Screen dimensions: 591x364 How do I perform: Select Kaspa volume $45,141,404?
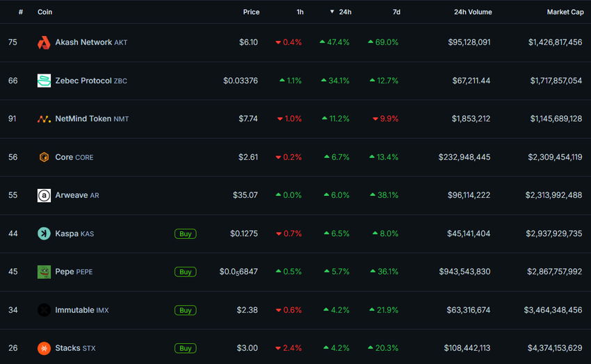click(469, 233)
